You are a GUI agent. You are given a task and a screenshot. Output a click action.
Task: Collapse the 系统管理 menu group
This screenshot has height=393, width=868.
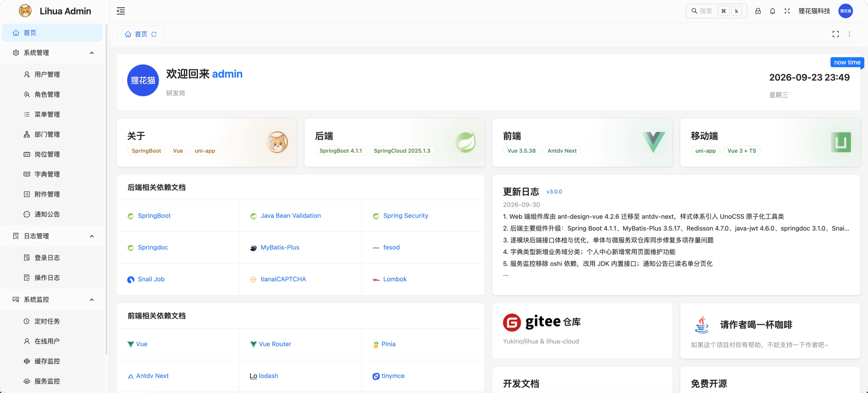(52, 53)
